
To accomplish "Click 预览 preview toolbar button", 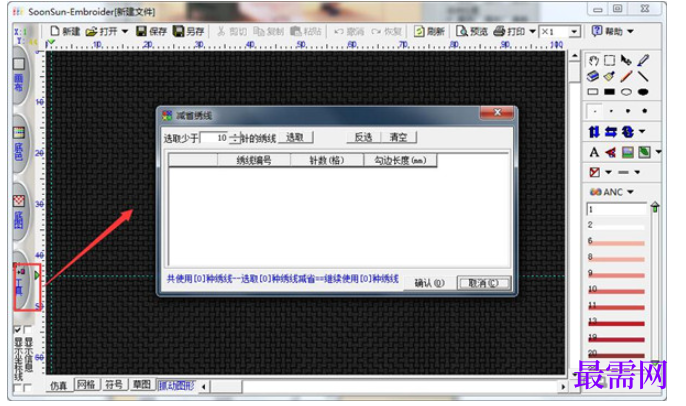I will pos(472,31).
